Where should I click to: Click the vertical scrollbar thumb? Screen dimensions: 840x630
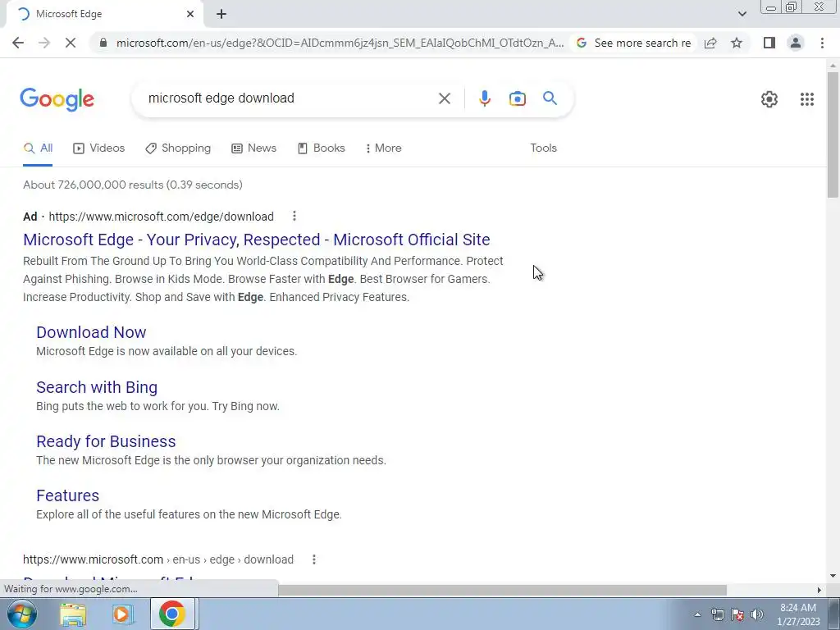coord(833,134)
